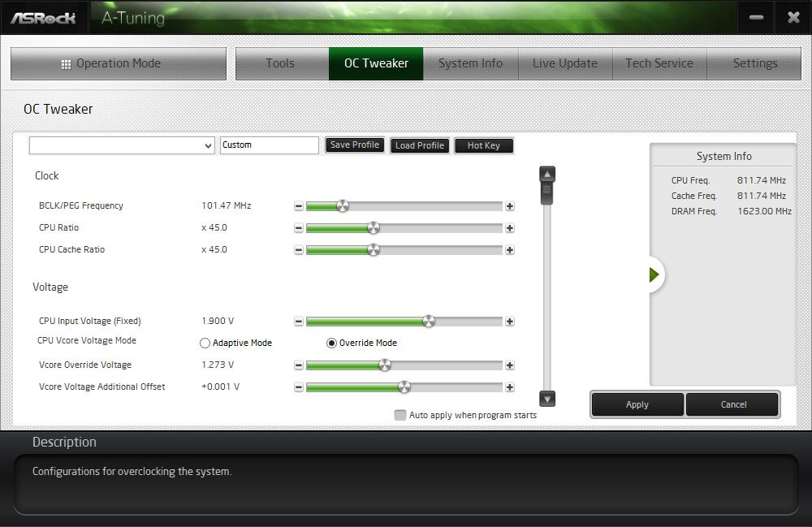The height and width of the screenshot is (527, 812).
Task: Click the Save Profile button
Action: pos(355,145)
